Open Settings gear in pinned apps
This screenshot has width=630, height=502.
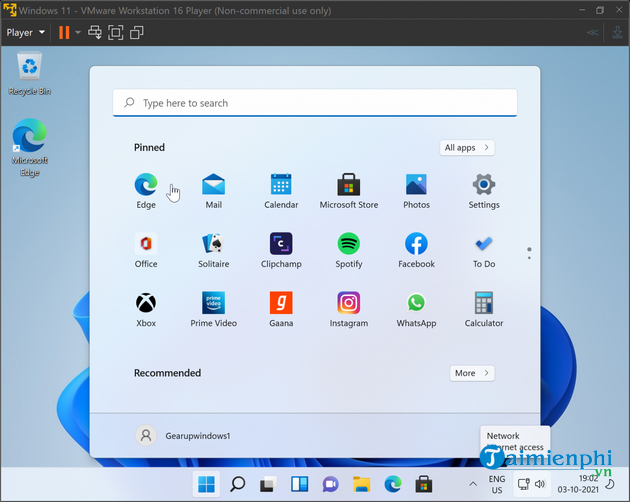coord(484,191)
